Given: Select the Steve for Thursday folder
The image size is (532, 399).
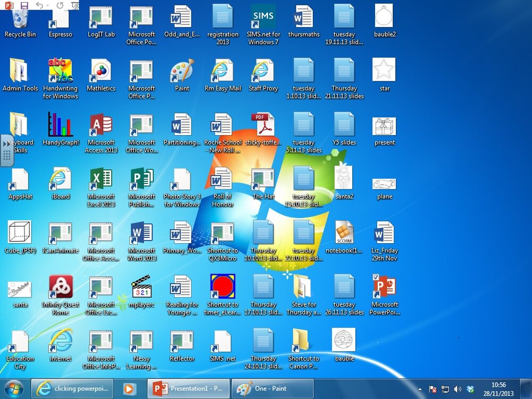Looking at the screenshot, I should pos(302,286).
